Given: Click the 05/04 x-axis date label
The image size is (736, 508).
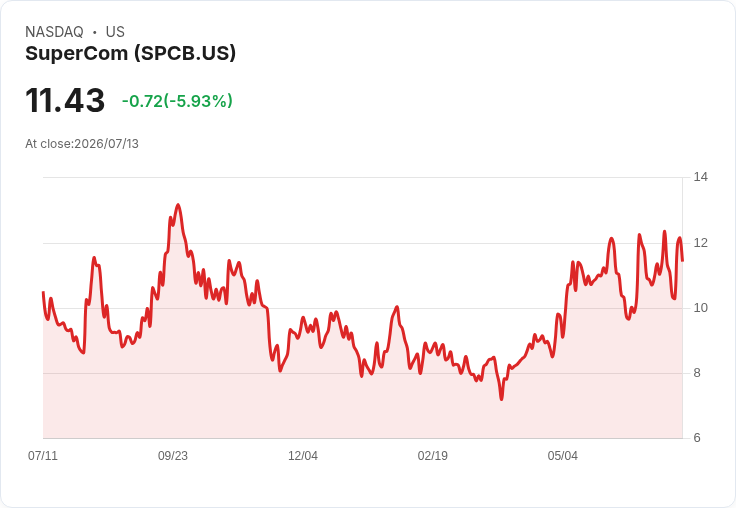Looking at the screenshot, I should coord(563,455).
